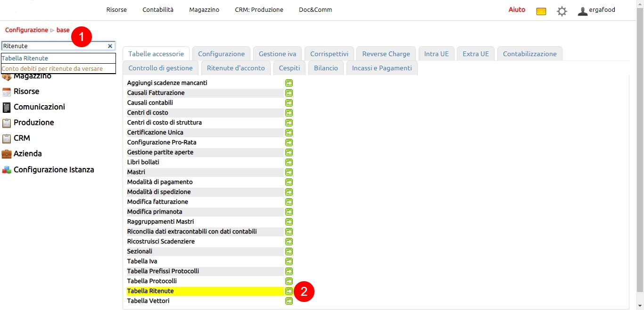Screen dimensions: 644x310
Task: Open the Reverse Charge tab
Action: pos(386,54)
